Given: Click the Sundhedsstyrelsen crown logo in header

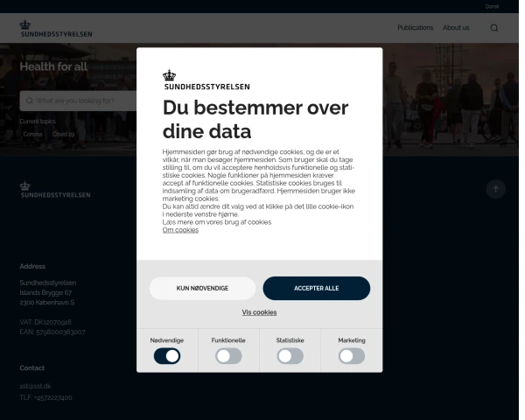Looking at the screenshot, I should pos(56,29).
